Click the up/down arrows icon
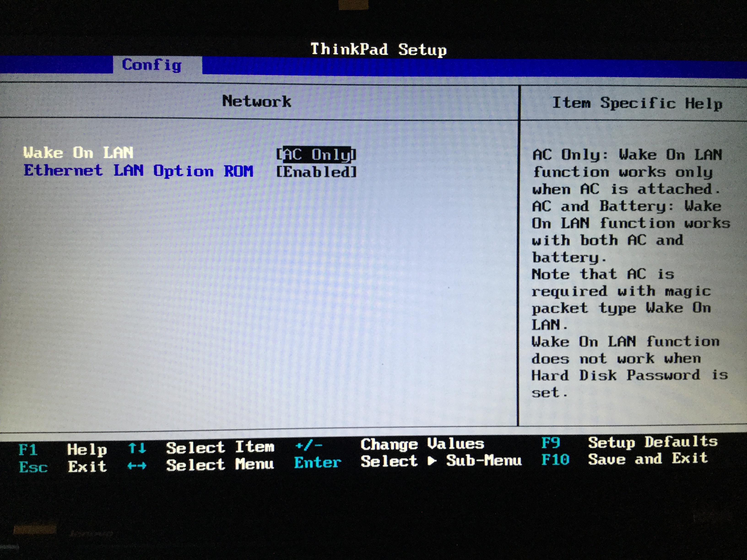 (x=137, y=448)
